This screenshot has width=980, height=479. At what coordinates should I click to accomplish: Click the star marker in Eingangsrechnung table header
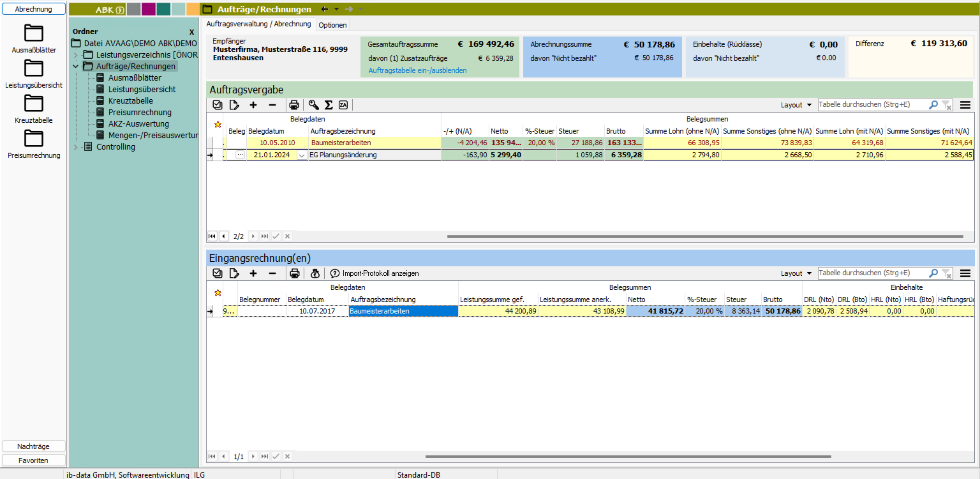(x=218, y=293)
